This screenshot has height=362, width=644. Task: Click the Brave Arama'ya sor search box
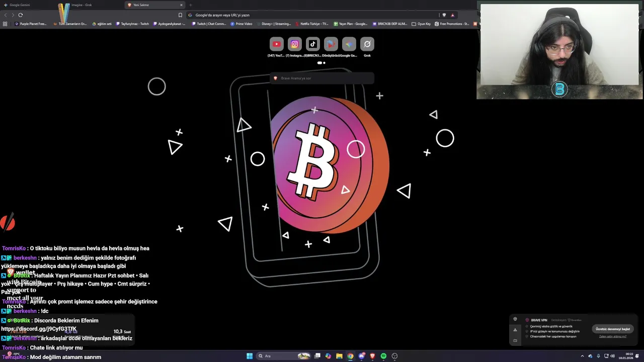tap(322, 78)
